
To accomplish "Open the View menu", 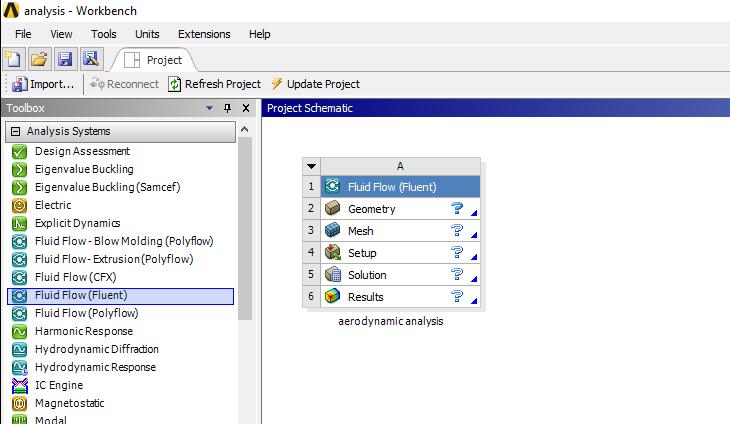I will click(61, 34).
